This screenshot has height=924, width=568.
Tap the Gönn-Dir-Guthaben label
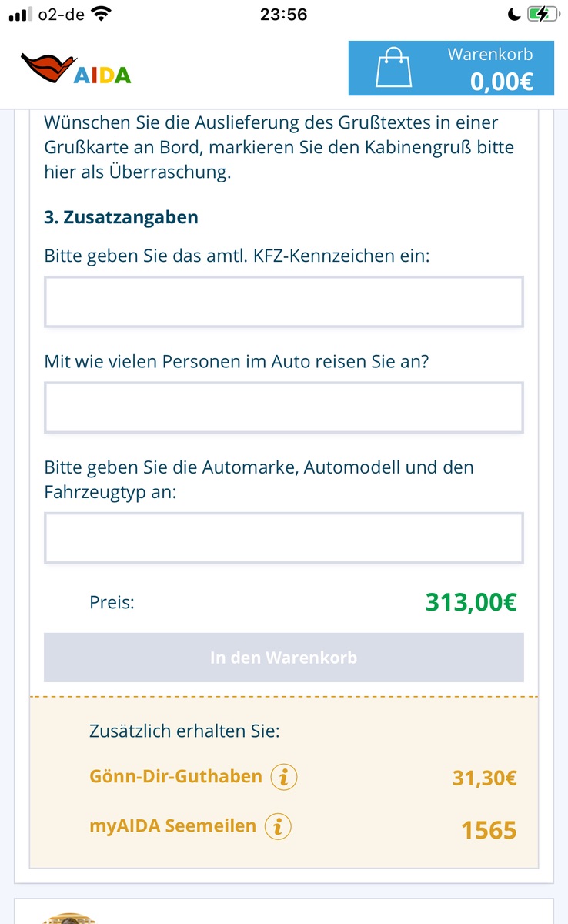point(175,776)
